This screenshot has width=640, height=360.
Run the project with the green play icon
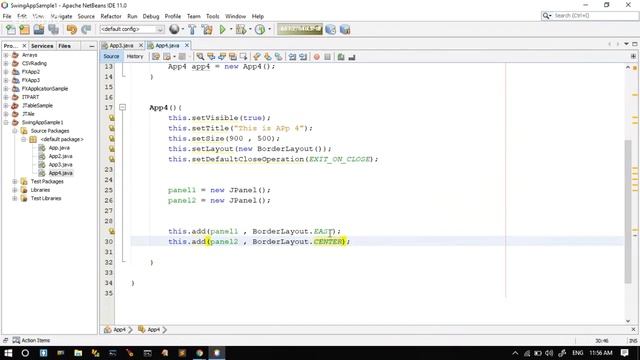point(222,29)
